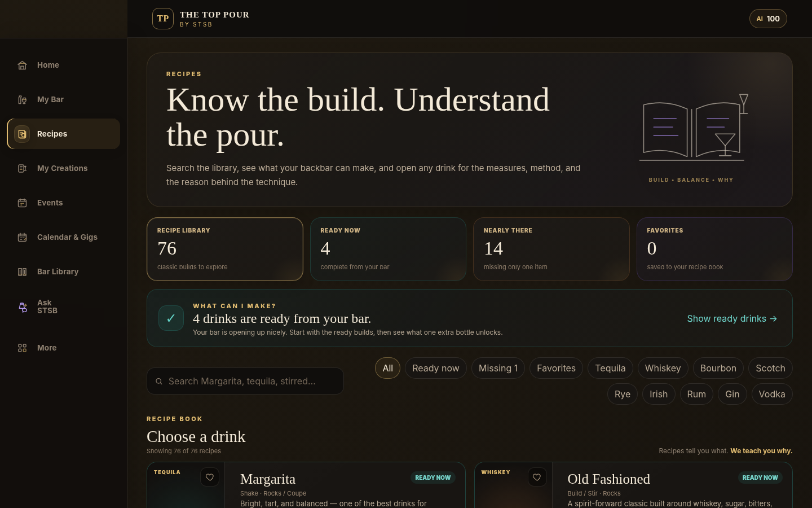Open the Events section
This screenshot has height=508, width=812.
click(63, 203)
